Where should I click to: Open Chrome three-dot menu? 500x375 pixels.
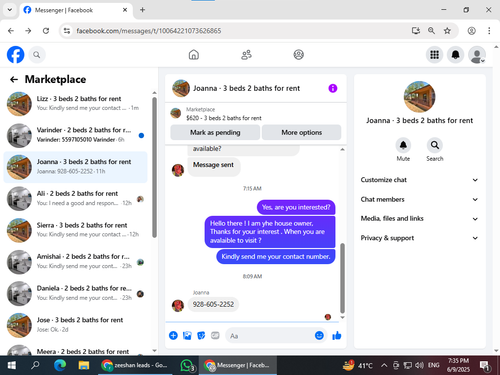[489, 31]
